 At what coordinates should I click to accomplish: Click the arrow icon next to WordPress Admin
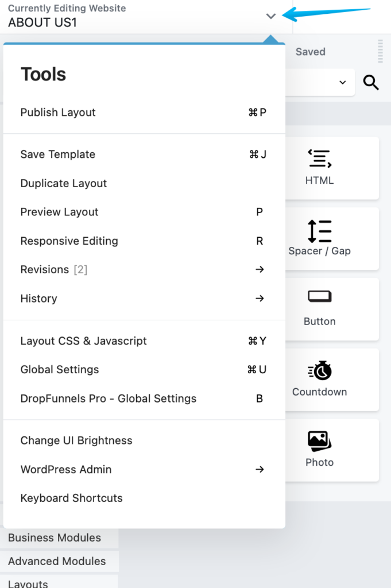(x=260, y=469)
